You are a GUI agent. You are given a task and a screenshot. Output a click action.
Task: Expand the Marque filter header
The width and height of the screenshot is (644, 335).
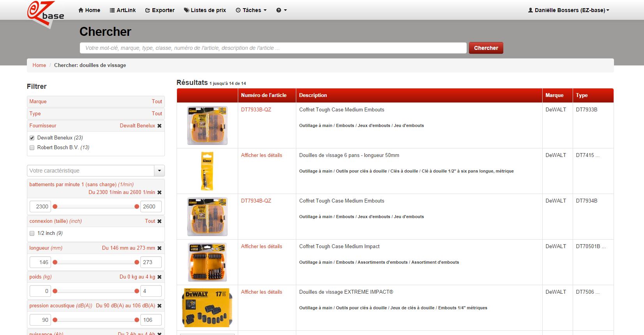96,102
